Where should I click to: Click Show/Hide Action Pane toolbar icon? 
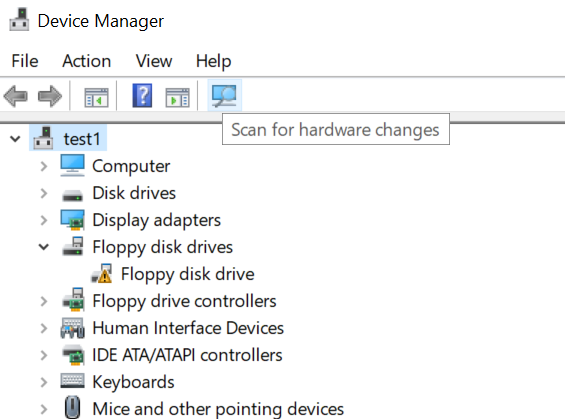pyautogui.click(x=177, y=97)
